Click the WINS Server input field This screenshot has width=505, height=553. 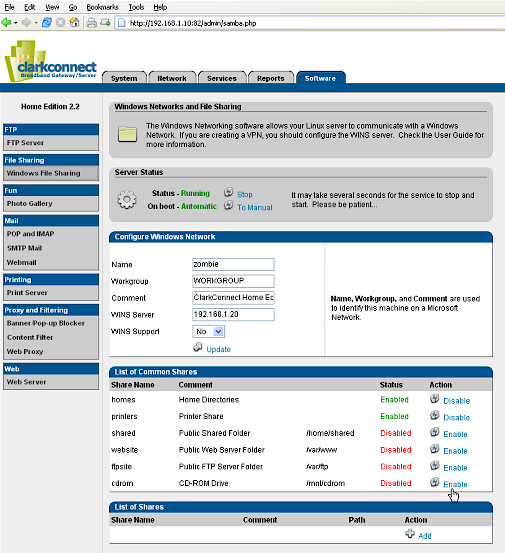(233, 314)
